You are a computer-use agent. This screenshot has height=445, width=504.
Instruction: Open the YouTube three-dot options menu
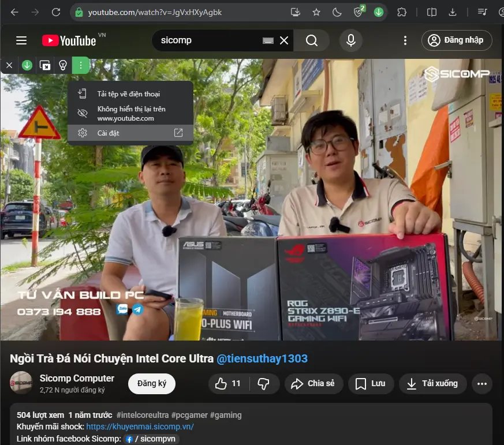[405, 40]
